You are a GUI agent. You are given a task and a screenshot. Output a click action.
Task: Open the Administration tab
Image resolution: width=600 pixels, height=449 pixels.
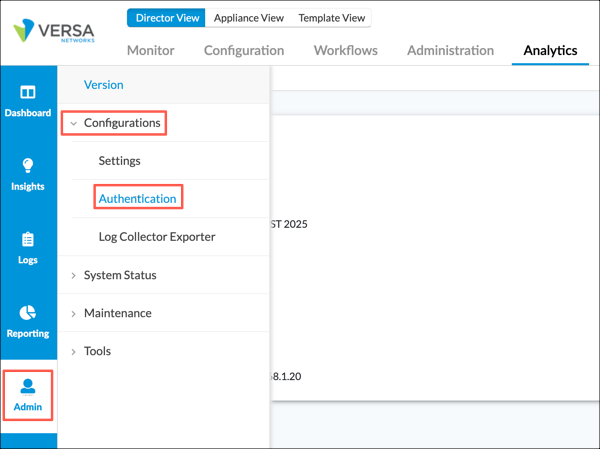click(450, 50)
